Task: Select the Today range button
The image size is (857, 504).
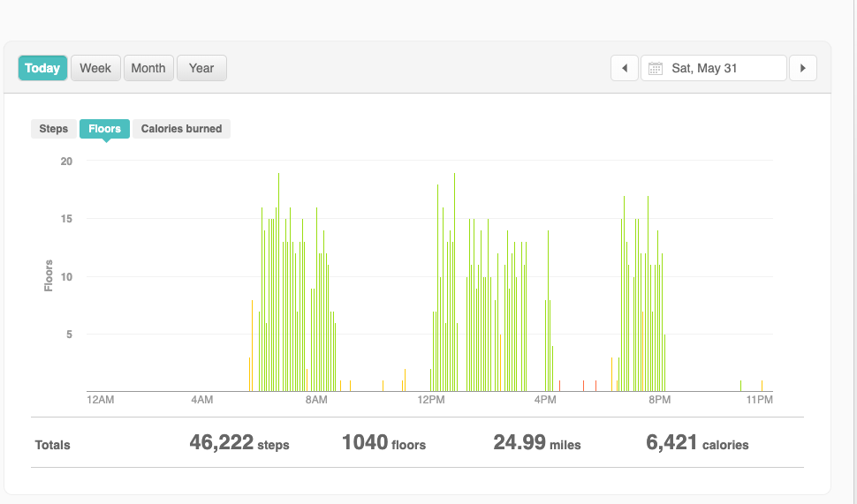Action: point(42,68)
